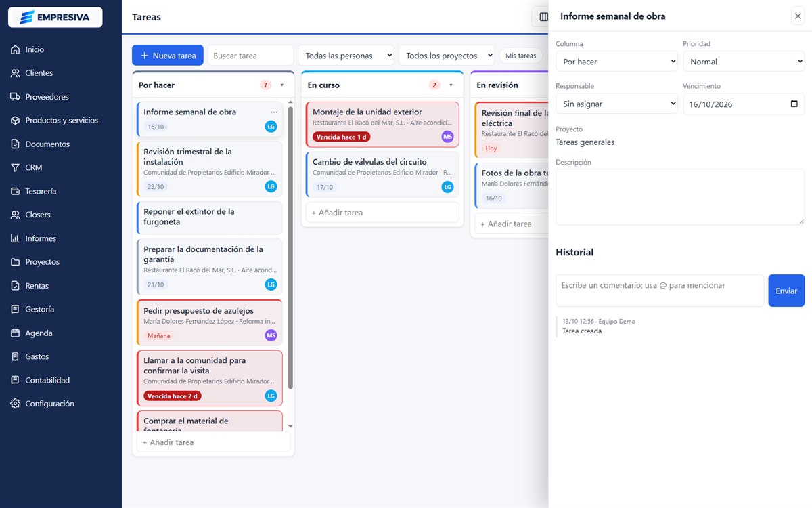
Task: Click the MS avatar on Pedir presupuesto de azulejos card
Action: (x=271, y=335)
